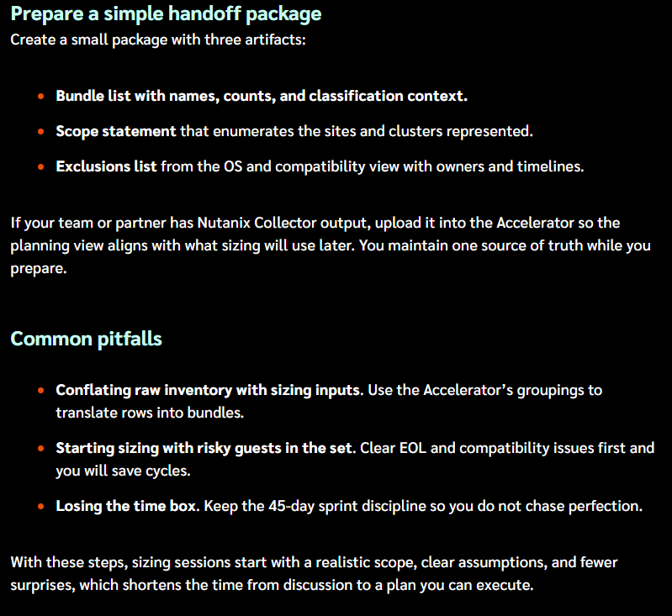Click the "Common pitfalls" heading
This screenshot has height=616, width=672.
point(86,339)
